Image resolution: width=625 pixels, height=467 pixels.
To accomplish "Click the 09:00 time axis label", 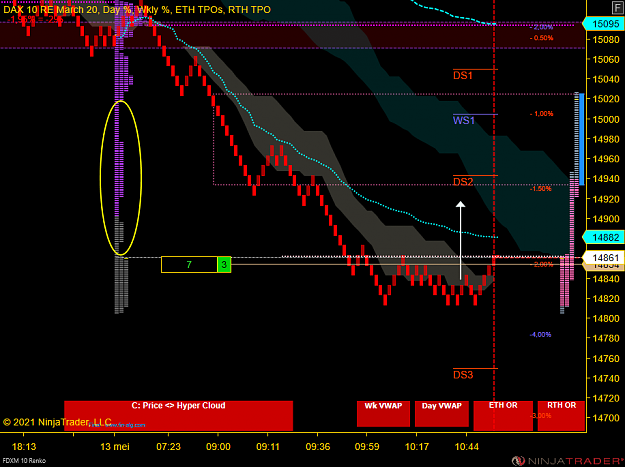I will [x=218, y=447].
